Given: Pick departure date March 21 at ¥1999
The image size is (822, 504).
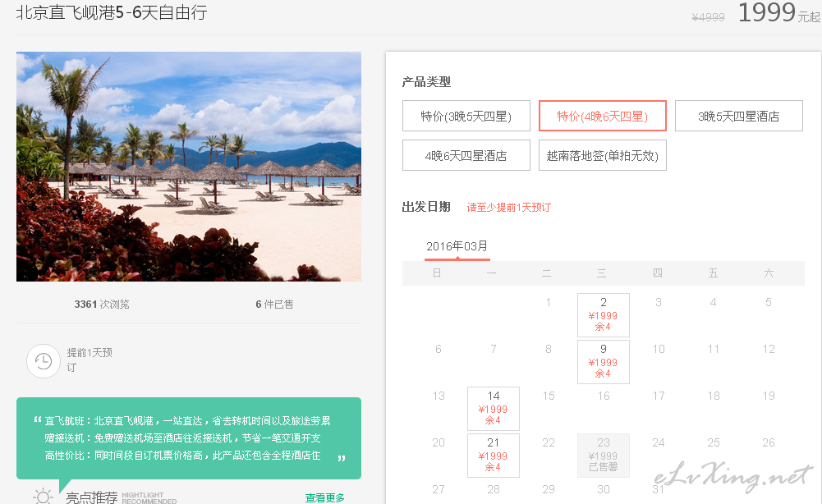Looking at the screenshot, I should [x=494, y=456].
